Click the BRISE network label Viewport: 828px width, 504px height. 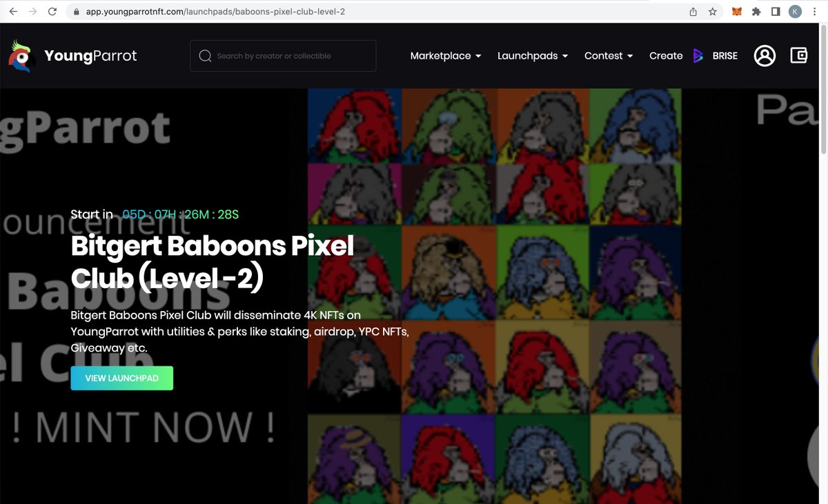(725, 56)
